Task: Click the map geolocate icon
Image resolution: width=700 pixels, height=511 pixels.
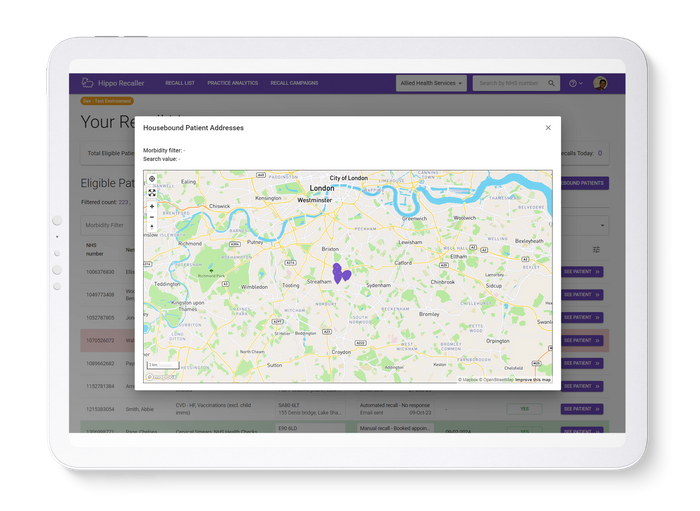Action: [152, 179]
